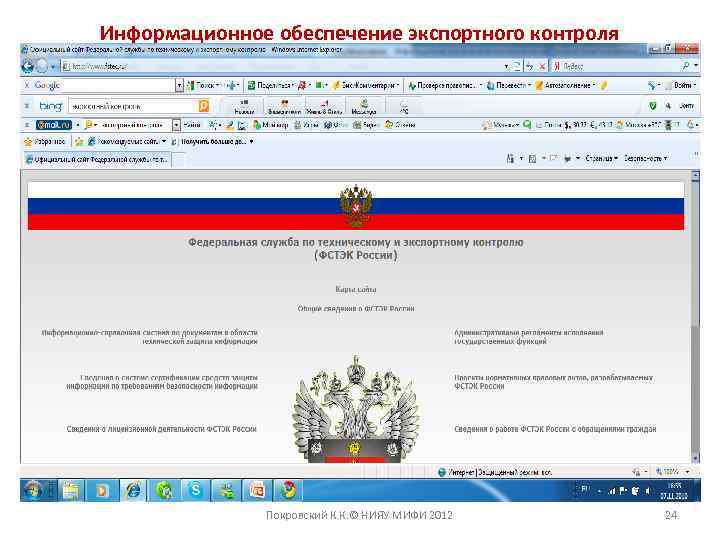Open Проекты нормативных правовых актов link

553,382
